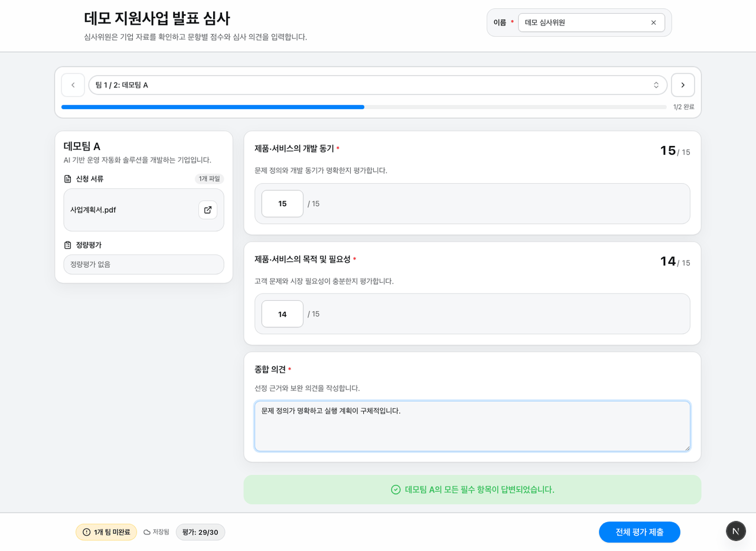Go to the next team

click(x=683, y=85)
